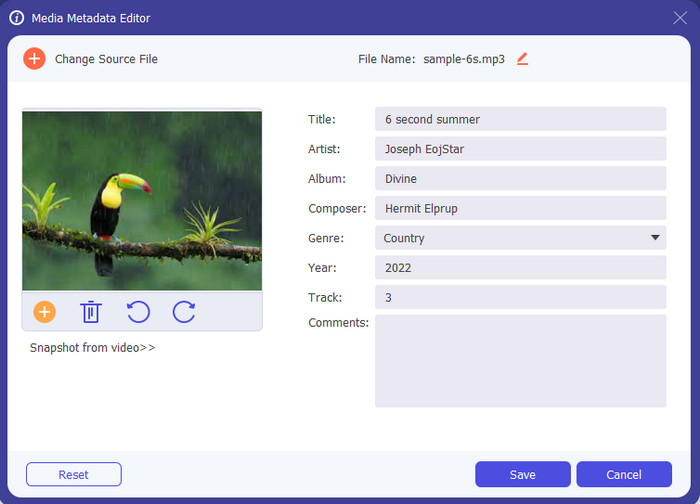Click the Reset button
Viewport: 700px width, 504px height.
(x=73, y=475)
